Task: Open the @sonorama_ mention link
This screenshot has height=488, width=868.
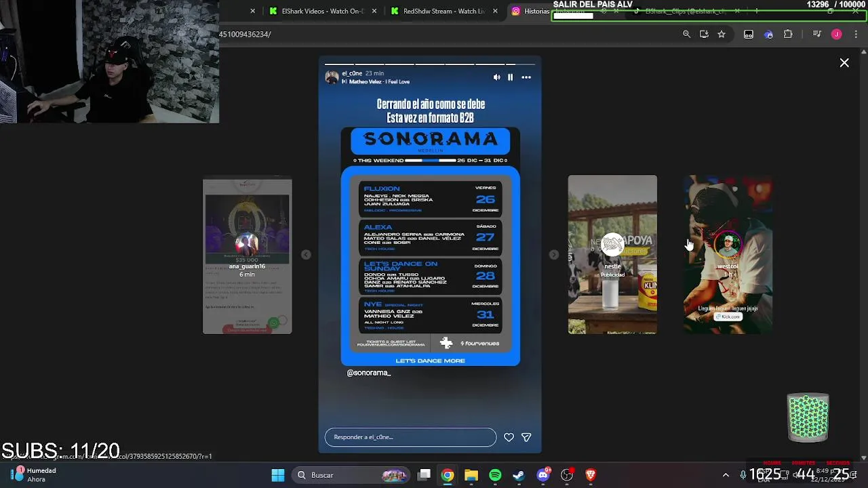Action: pos(369,373)
